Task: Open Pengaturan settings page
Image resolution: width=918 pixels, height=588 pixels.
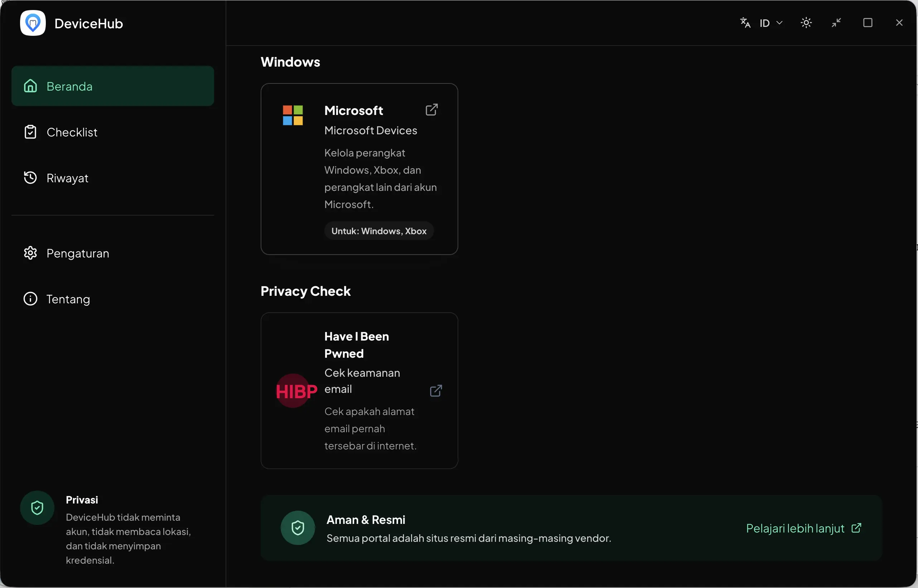Action: [113, 253]
